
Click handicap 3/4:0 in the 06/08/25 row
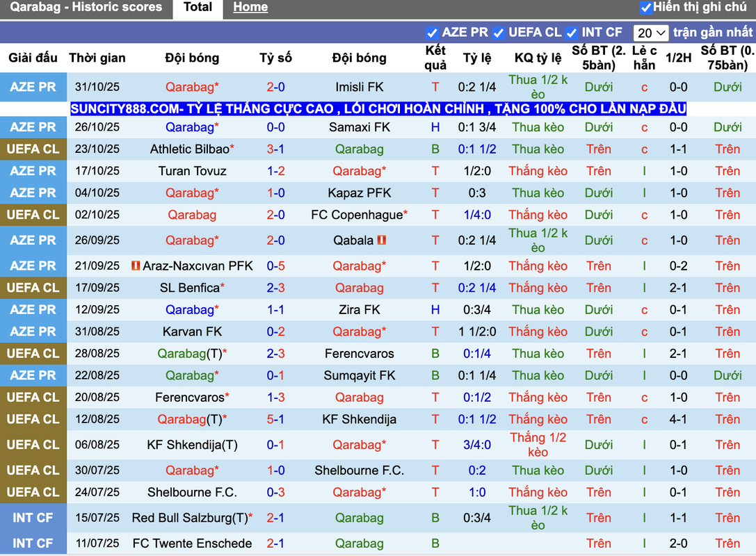tap(477, 445)
